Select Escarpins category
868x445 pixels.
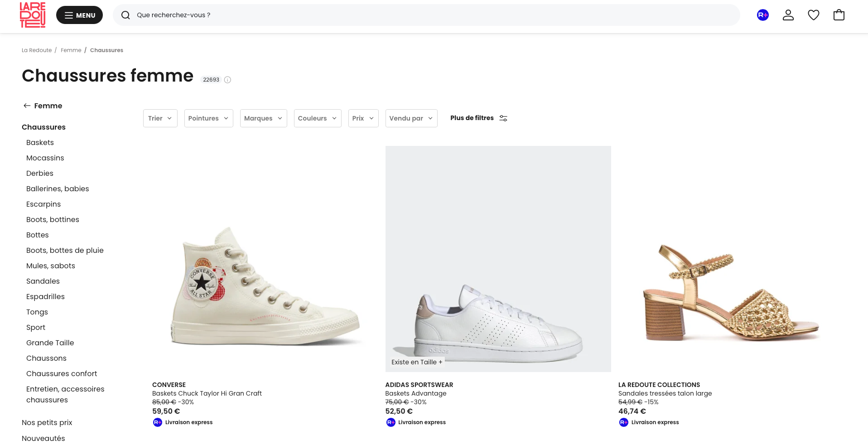coord(43,204)
